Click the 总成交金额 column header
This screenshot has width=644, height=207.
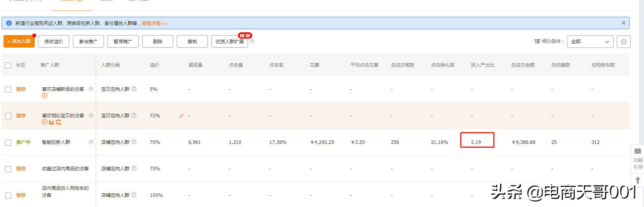coord(523,65)
